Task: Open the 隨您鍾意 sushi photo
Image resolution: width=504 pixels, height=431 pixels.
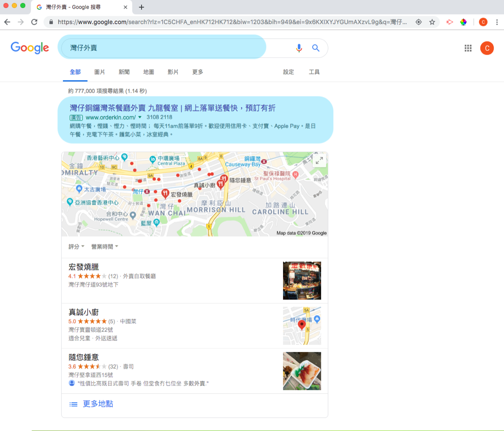Action: [x=302, y=371]
